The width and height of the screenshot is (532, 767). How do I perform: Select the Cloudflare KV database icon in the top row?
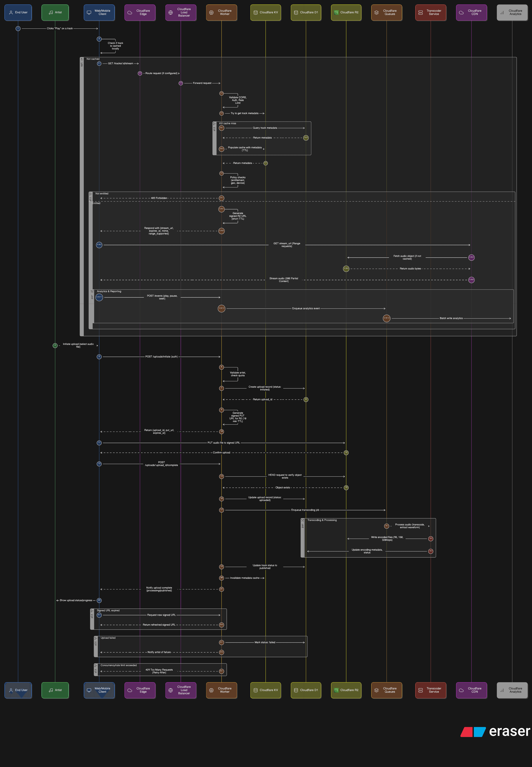click(256, 13)
